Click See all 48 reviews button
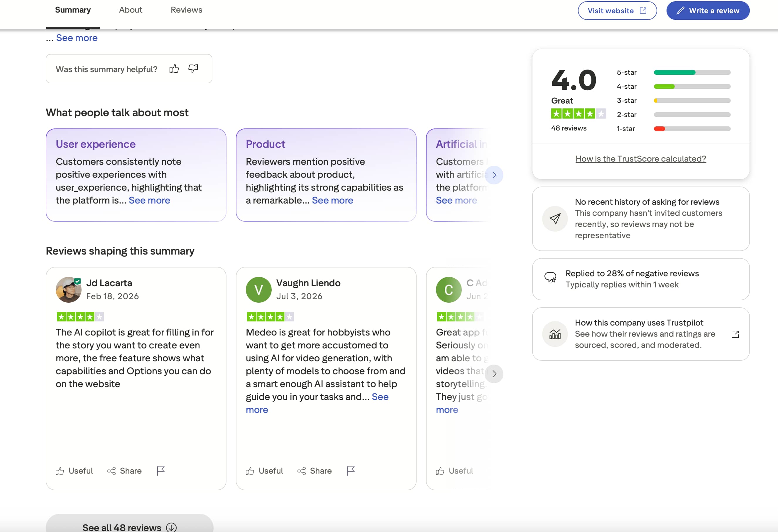The width and height of the screenshot is (778, 532). click(130, 523)
